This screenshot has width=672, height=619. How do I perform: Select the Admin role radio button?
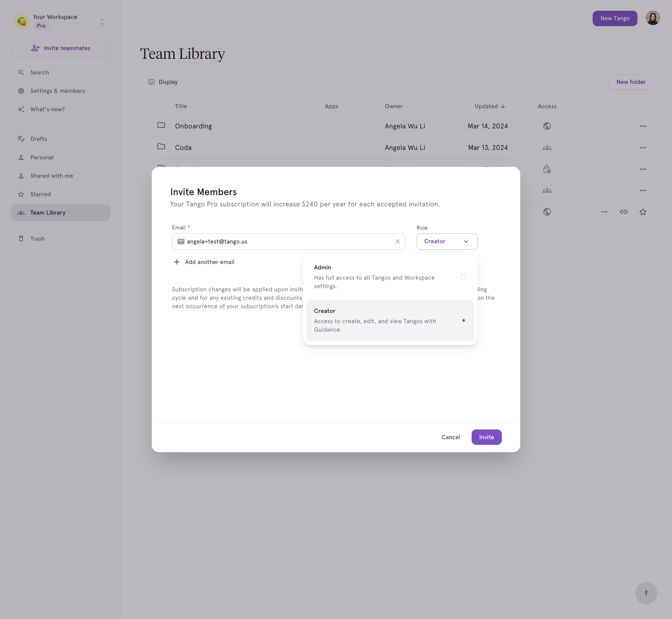(463, 277)
